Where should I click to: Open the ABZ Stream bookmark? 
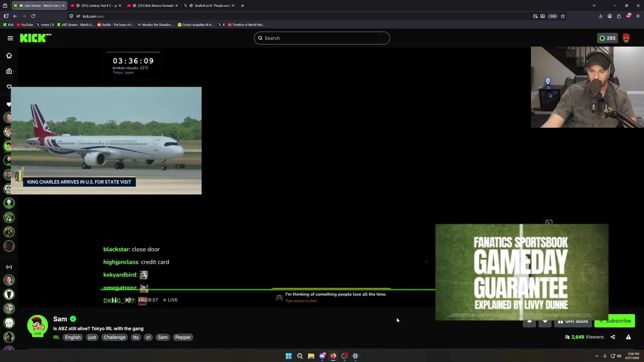[75, 25]
